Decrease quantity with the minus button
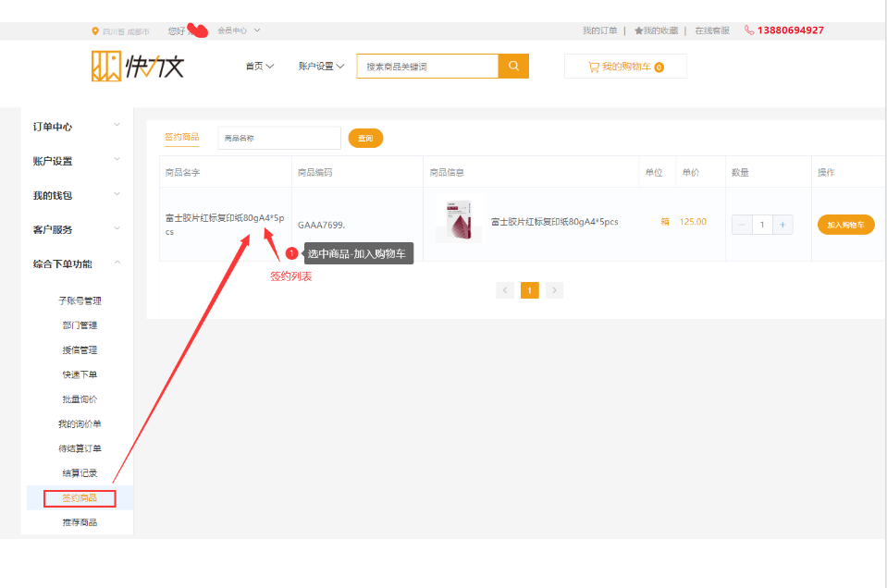 click(742, 225)
